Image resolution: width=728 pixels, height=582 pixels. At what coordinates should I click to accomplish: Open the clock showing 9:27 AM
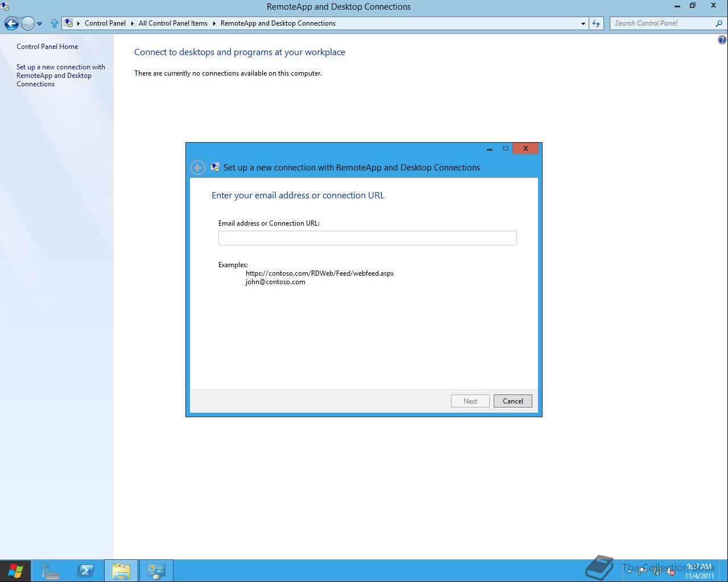pos(699,571)
